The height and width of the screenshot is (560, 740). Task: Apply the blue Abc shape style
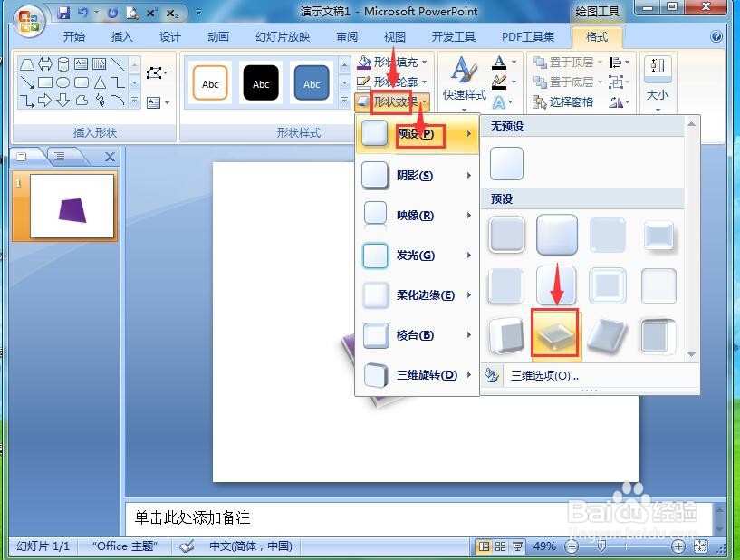point(312,82)
